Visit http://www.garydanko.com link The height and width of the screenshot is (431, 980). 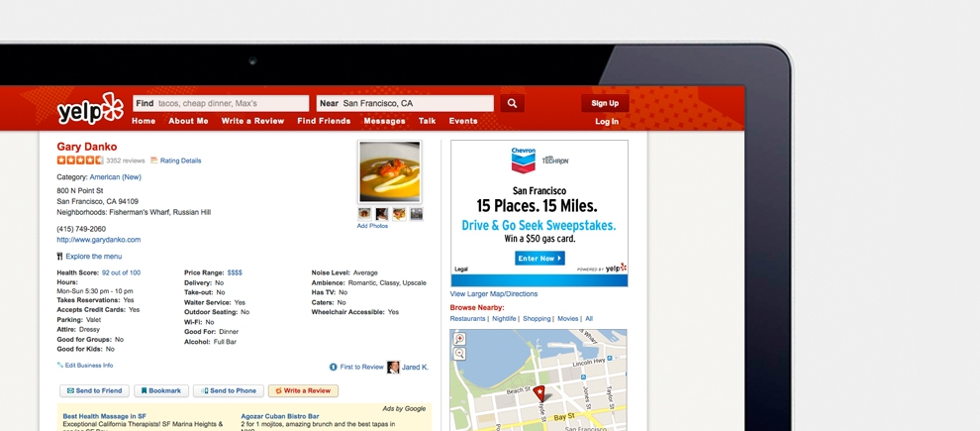pyautogui.click(x=99, y=240)
